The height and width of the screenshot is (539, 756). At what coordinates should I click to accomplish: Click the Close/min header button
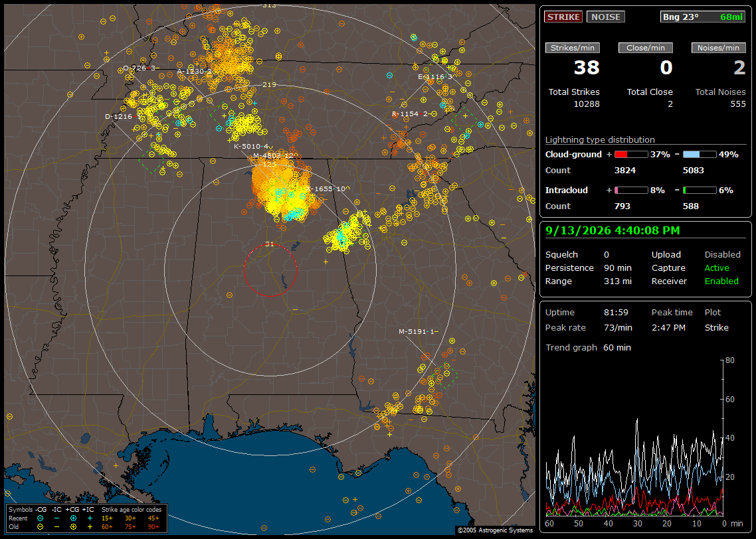(646, 48)
